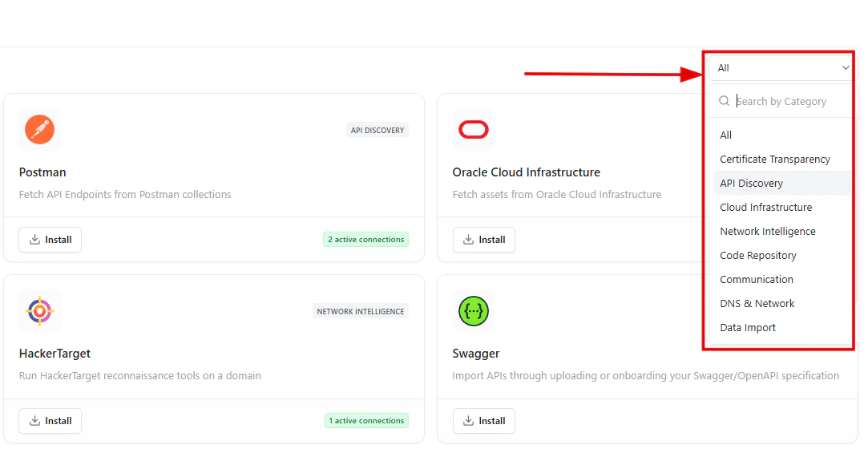This screenshot has width=868, height=449.
Task: Click the Import APIs through uploading Swagger description
Action: pos(645,375)
